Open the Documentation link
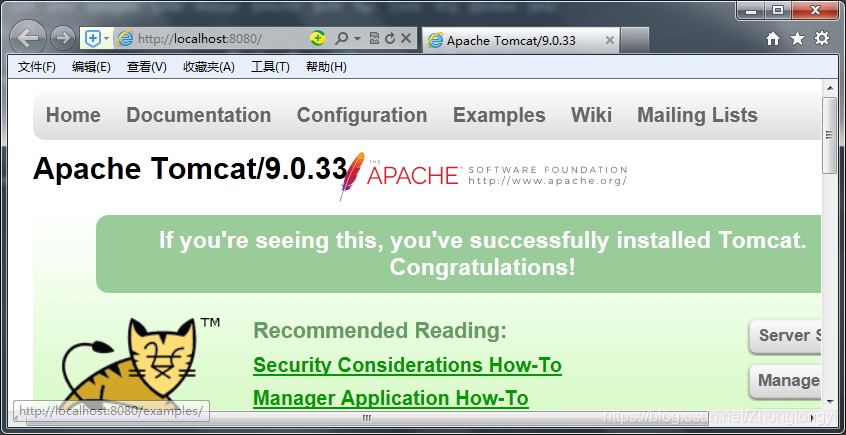 coord(199,115)
